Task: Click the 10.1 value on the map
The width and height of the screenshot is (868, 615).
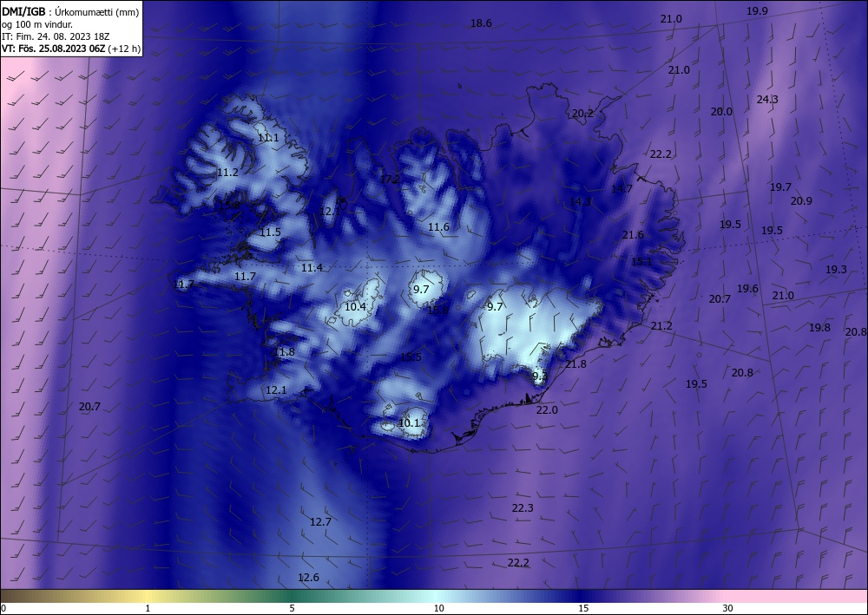Action: click(x=409, y=423)
